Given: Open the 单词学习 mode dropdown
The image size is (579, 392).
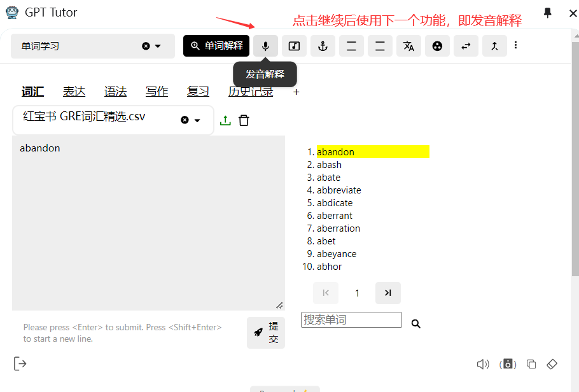Looking at the screenshot, I should click(x=158, y=46).
